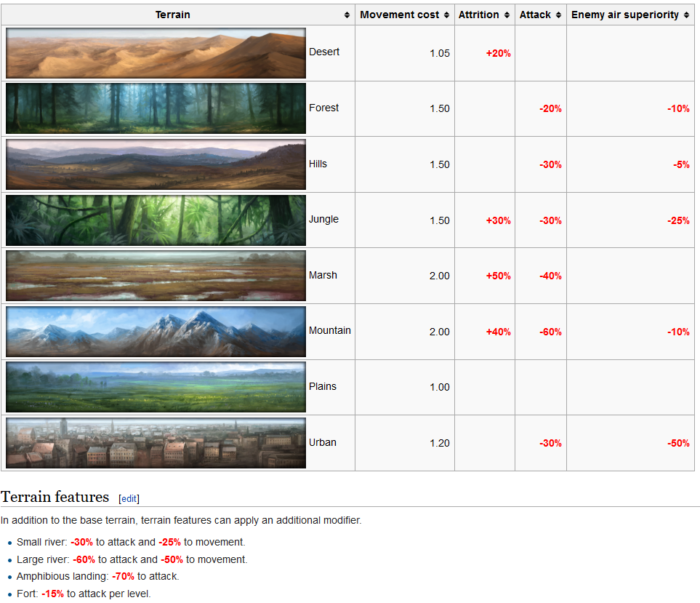Screen dimensions: 700x603
Task: View the Urban terrain image
Action: click(x=156, y=443)
